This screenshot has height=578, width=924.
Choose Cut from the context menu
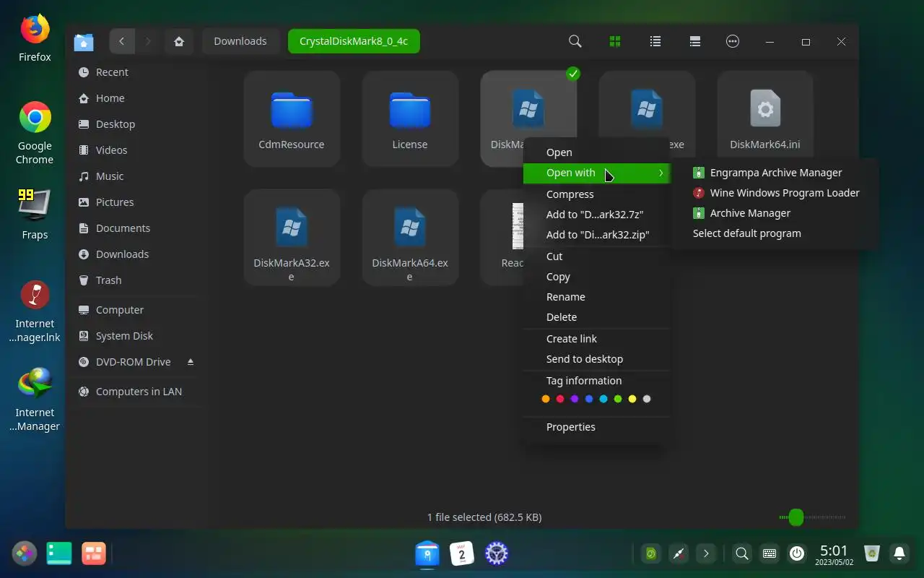(x=597, y=256)
